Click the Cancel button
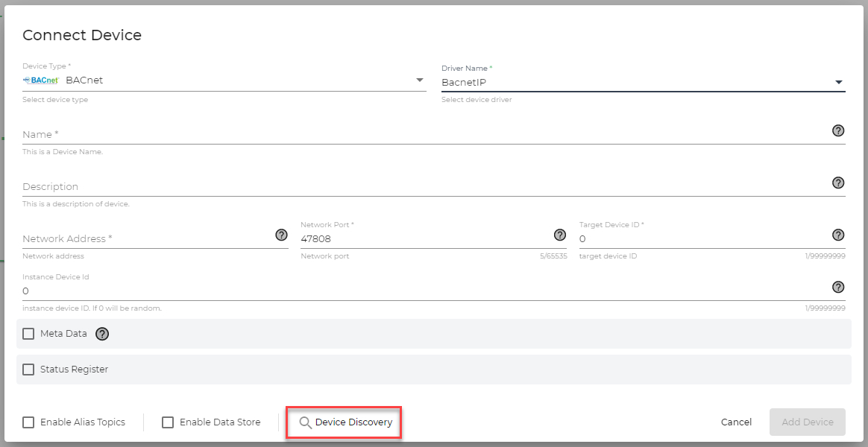 pos(736,422)
